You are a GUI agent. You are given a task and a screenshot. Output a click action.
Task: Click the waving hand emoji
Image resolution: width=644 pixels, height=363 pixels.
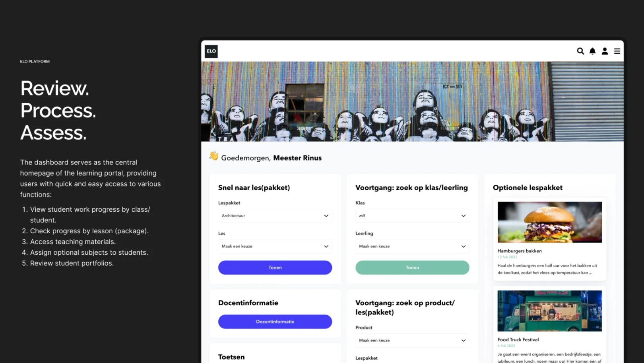pos(214,156)
